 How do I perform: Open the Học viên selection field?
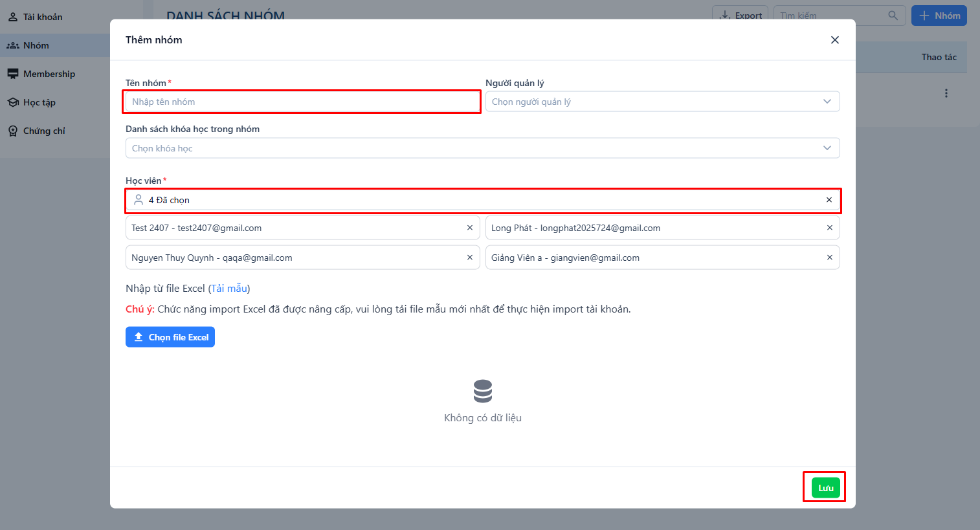483,200
